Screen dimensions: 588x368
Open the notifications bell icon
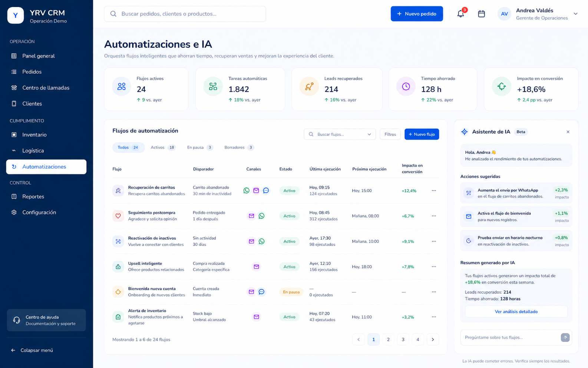[460, 14]
